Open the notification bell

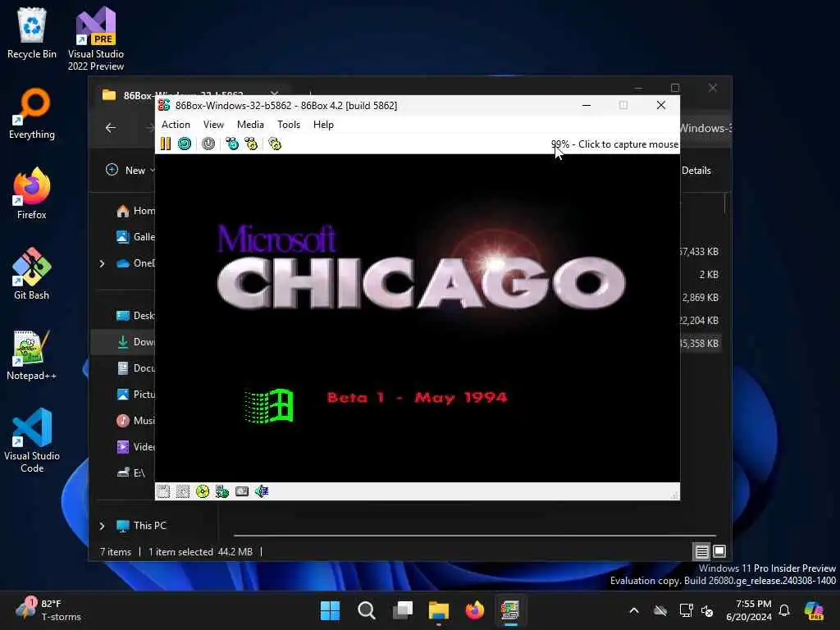(x=784, y=610)
